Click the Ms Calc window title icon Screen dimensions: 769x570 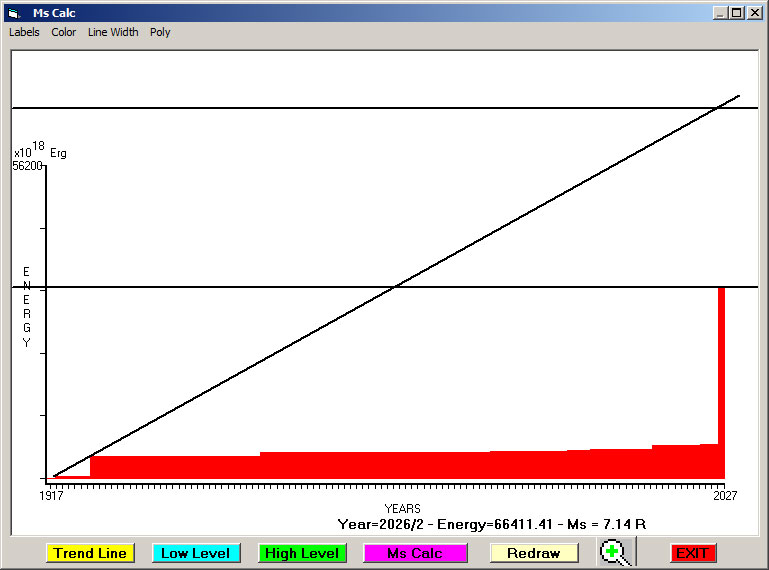pyautogui.click(x=13, y=13)
